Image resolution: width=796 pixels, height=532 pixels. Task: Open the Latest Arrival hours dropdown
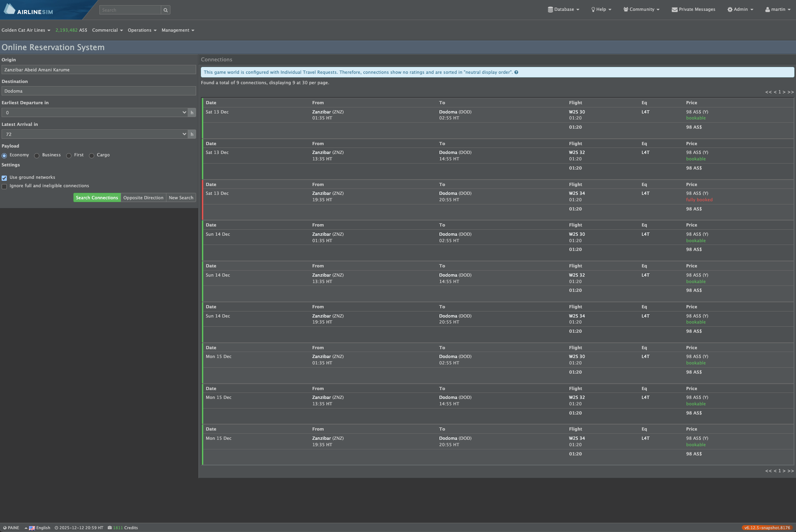pyautogui.click(x=94, y=134)
